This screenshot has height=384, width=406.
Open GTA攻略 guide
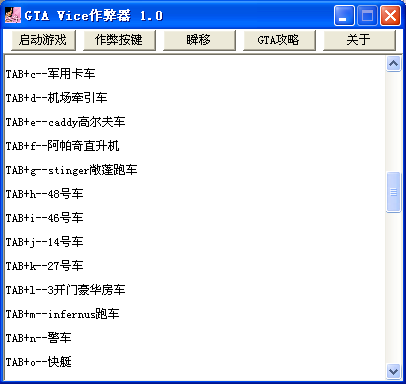pyautogui.click(x=279, y=40)
